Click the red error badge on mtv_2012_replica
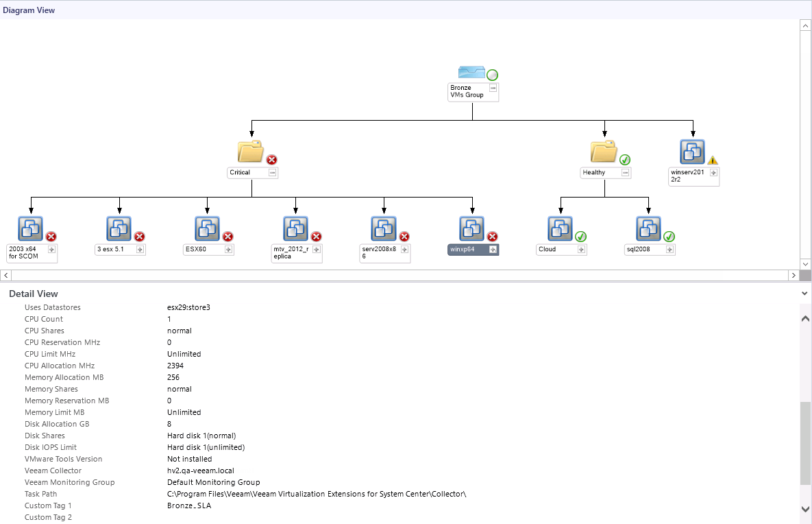Screen dimensions: 812x524 click(316, 237)
